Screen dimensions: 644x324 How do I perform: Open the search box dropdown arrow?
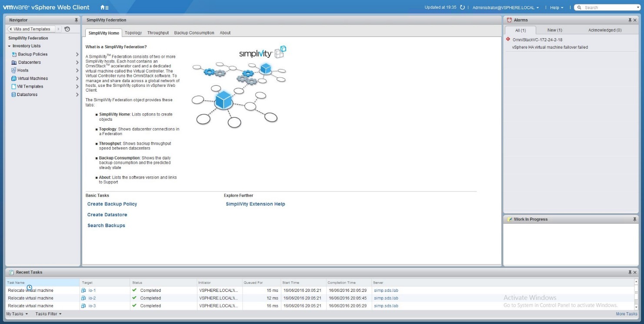pyautogui.click(x=638, y=7)
